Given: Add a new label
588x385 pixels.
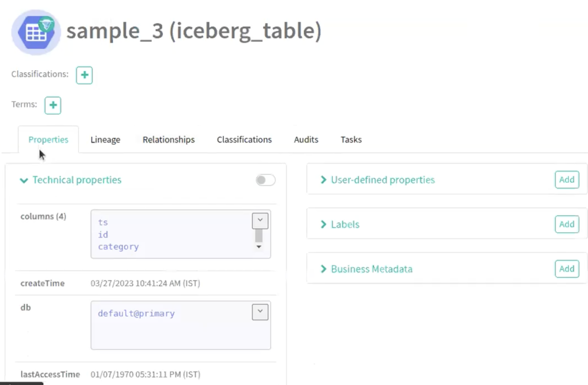Looking at the screenshot, I should pos(567,224).
